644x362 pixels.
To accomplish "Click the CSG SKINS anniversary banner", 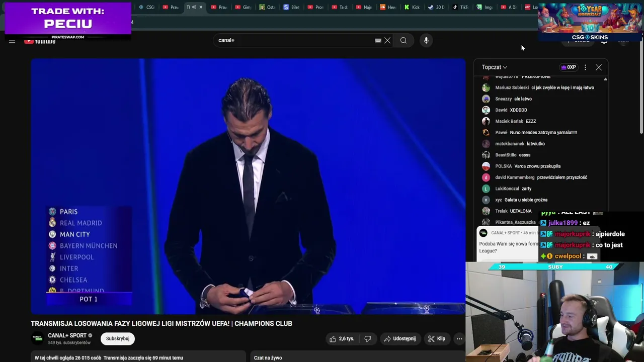I will point(590,22).
